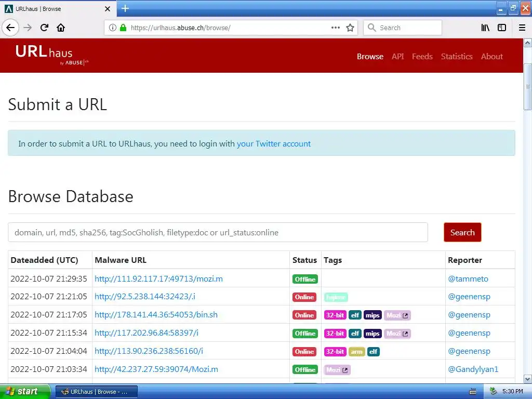
Task: View site information via the info icon
Action: point(113,28)
